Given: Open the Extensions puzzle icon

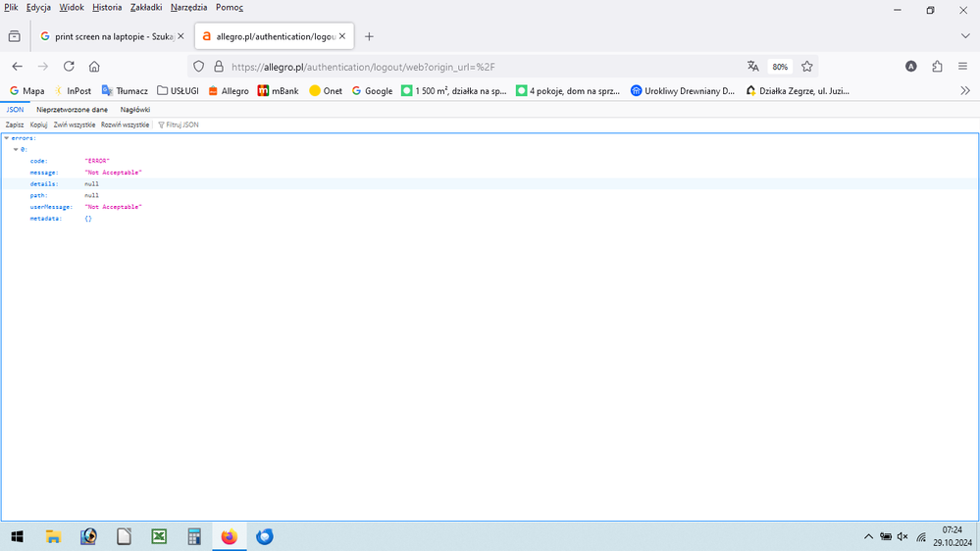Looking at the screenshot, I should click(x=937, y=67).
